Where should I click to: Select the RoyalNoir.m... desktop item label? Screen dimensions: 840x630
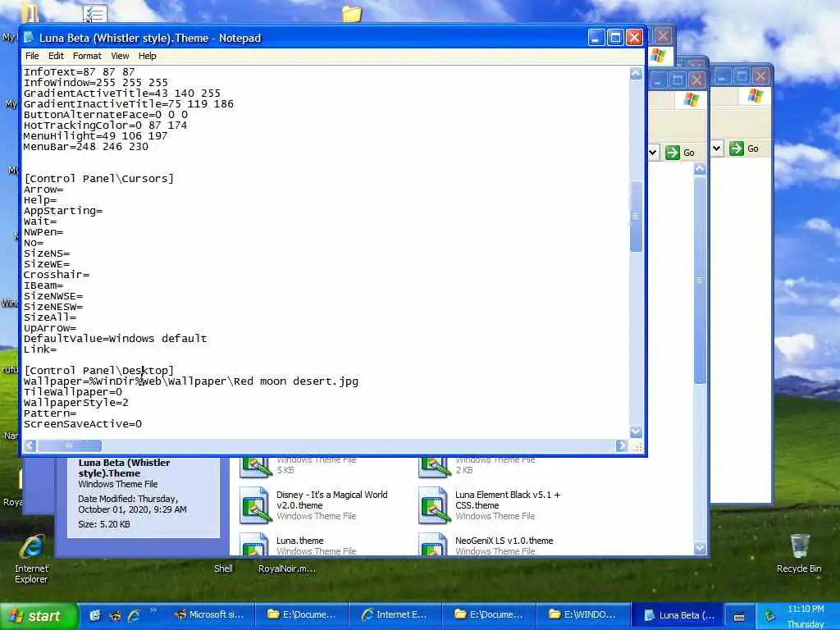(x=286, y=568)
